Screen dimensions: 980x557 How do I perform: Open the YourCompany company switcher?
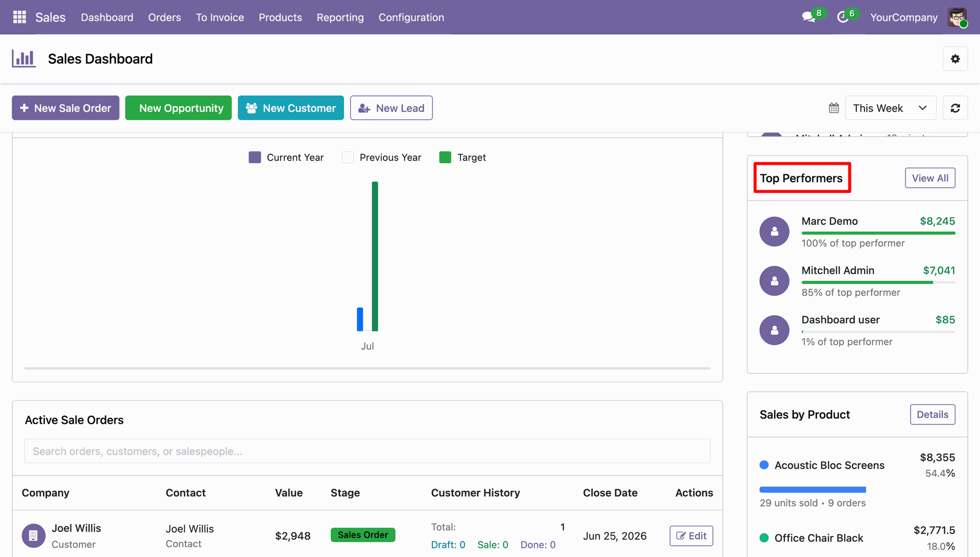tap(903, 17)
